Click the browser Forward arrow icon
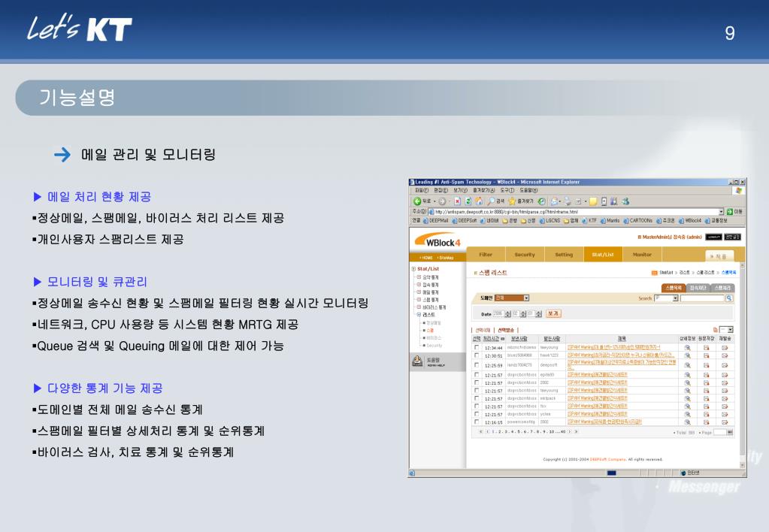Image resolution: width=769 pixels, height=532 pixels. (442, 201)
